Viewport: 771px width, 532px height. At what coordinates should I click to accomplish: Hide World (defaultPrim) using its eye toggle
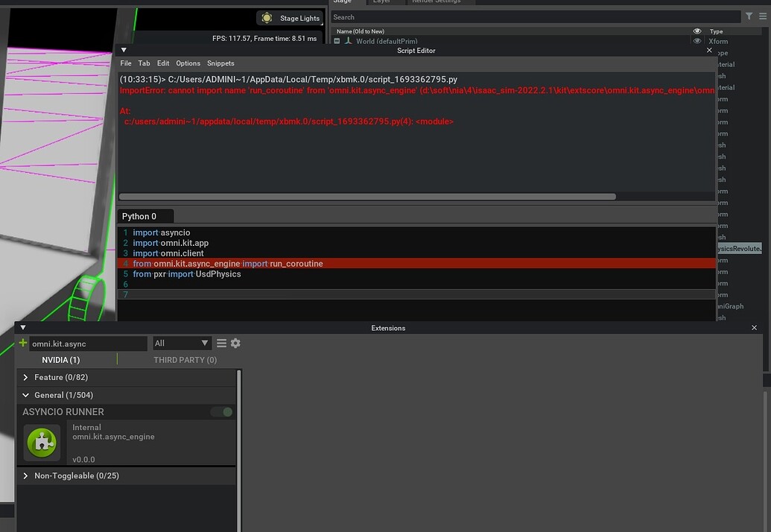pos(697,41)
